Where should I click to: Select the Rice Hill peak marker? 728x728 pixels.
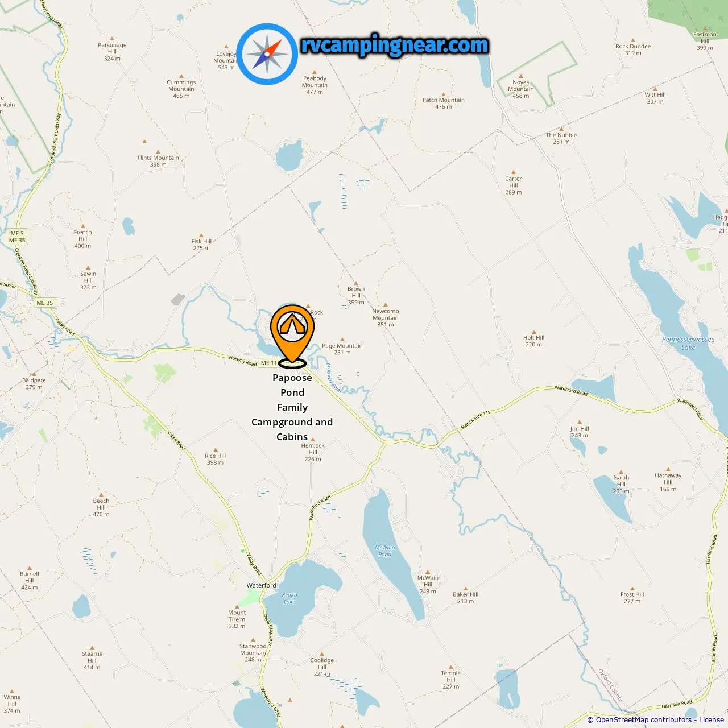(215, 449)
